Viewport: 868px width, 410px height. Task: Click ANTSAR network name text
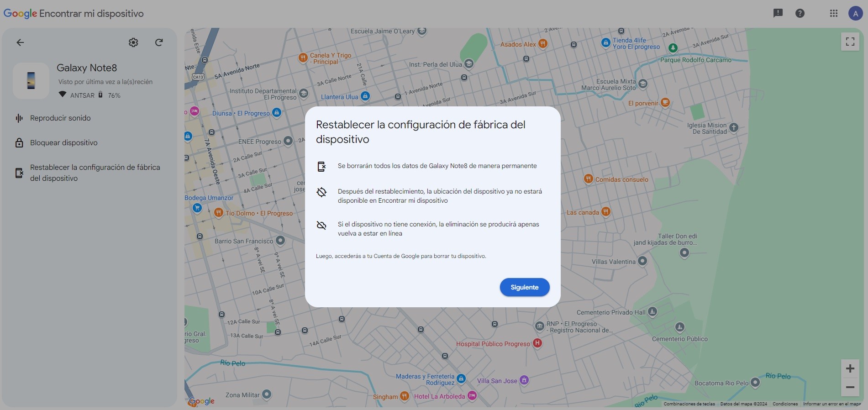coord(82,95)
